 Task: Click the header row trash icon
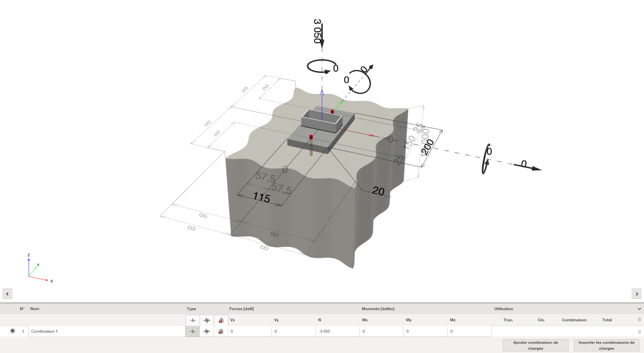click(x=639, y=319)
